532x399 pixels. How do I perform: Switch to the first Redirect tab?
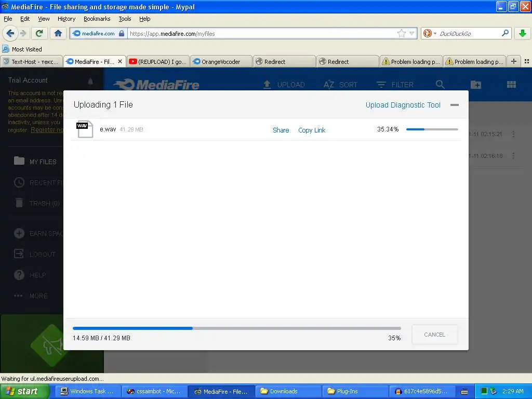(x=285, y=61)
